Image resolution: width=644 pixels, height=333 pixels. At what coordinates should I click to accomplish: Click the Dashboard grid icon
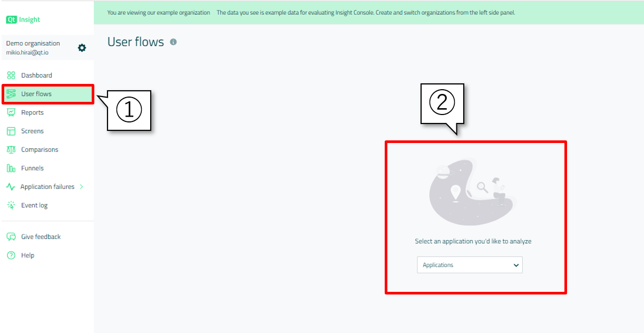point(11,75)
